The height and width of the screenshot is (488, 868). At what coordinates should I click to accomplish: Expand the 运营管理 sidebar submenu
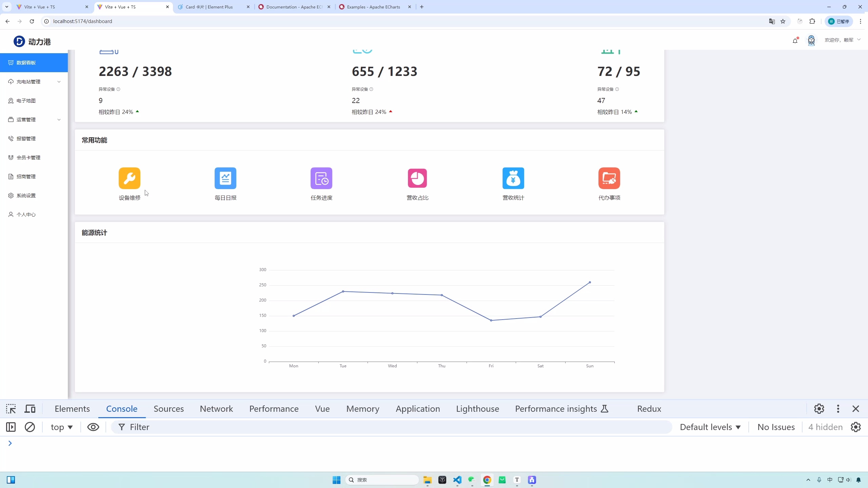coord(34,120)
